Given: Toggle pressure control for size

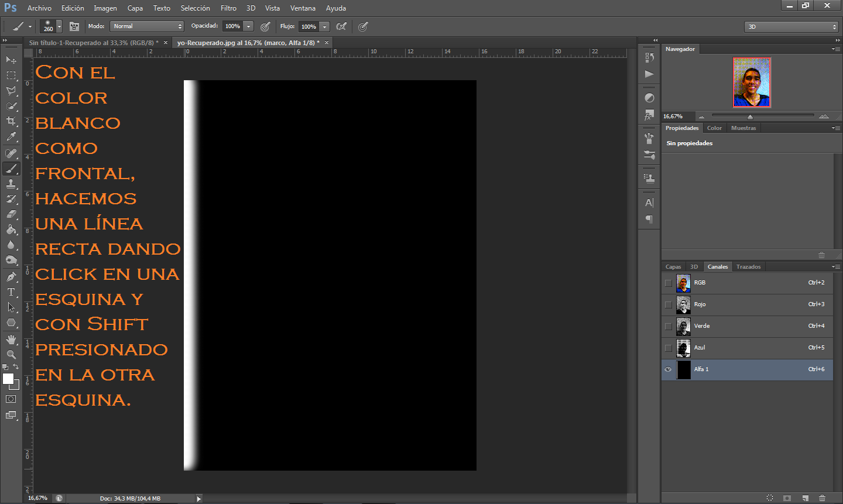Looking at the screenshot, I should point(363,26).
